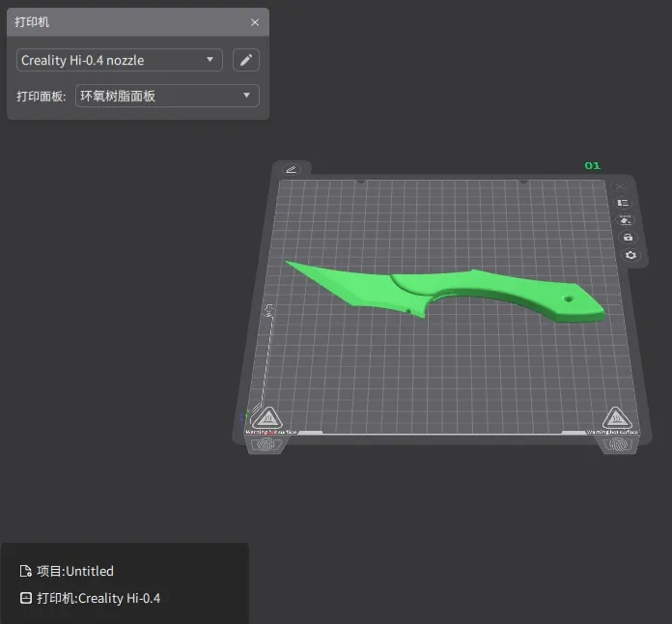
Task: Click the hot surface warning icon, bottom-right of plate
Action: [615, 419]
